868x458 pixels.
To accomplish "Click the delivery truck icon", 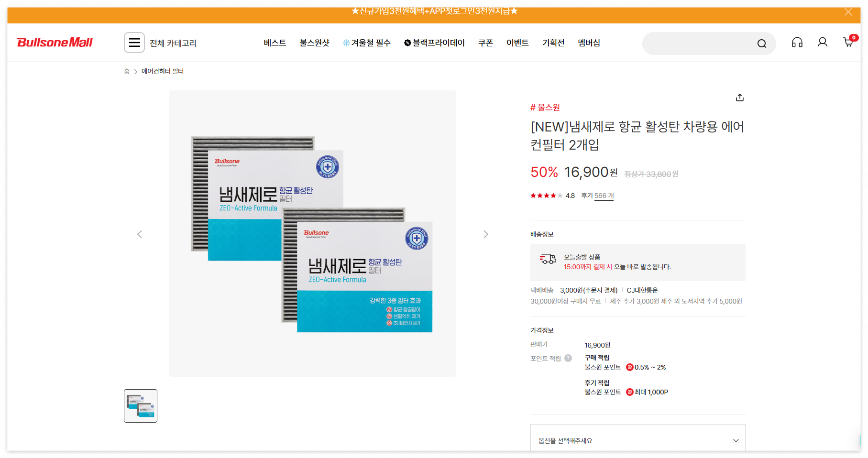I will coord(548,259).
